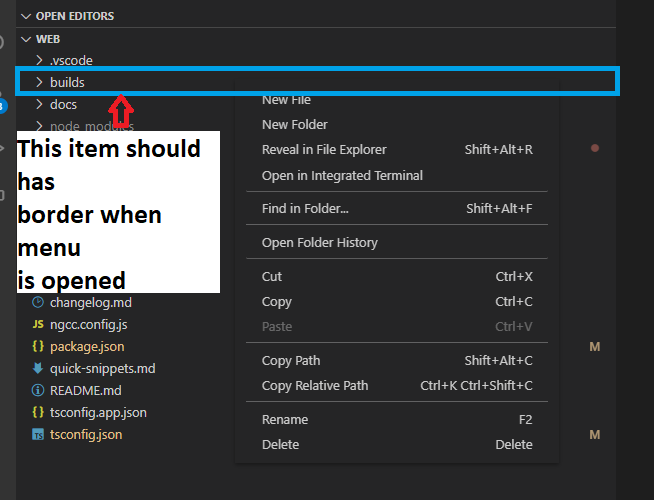Click the M badge beside package.json
Image resolution: width=654 pixels, height=500 pixels.
(595, 347)
